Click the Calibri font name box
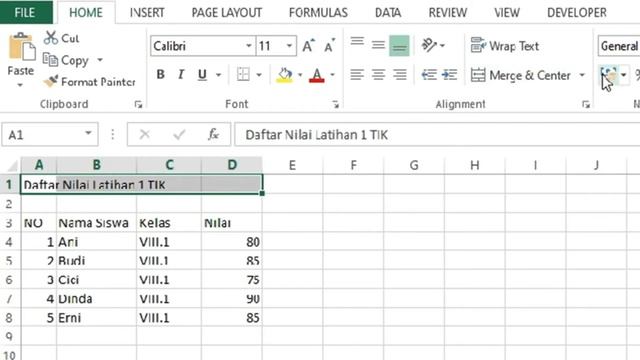The width and height of the screenshot is (640, 360). pos(198,46)
